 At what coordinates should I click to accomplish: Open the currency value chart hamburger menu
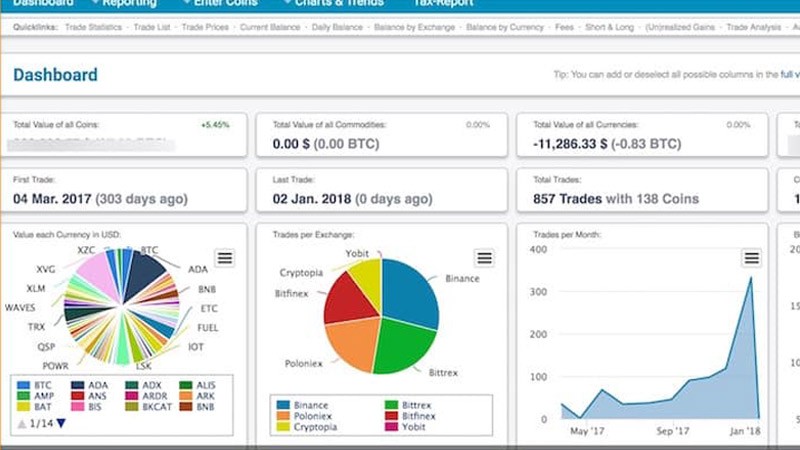[225, 258]
